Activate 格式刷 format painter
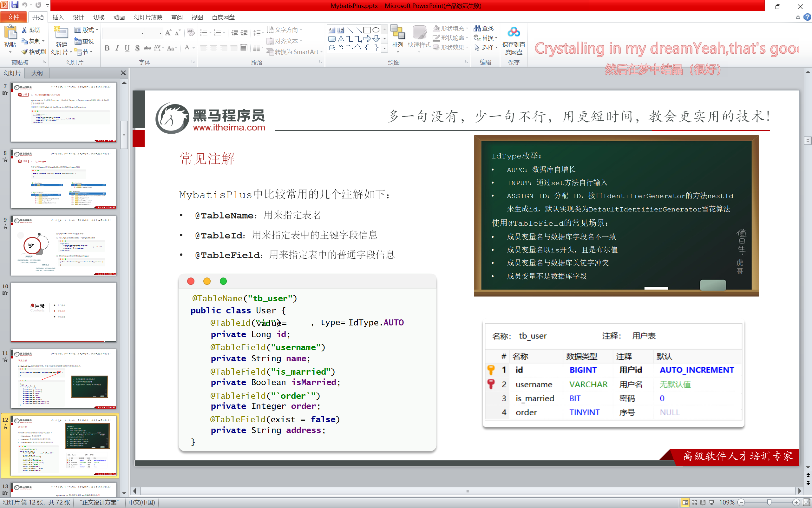 click(x=34, y=52)
